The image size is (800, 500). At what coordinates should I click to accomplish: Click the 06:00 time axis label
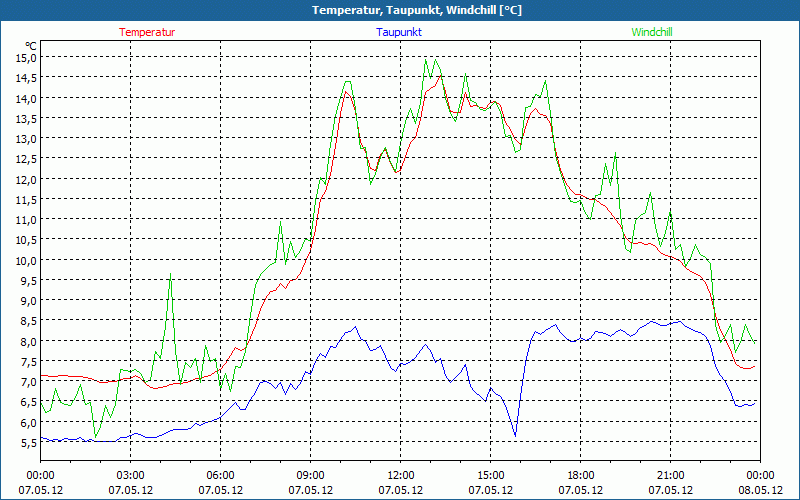[x=220, y=476]
